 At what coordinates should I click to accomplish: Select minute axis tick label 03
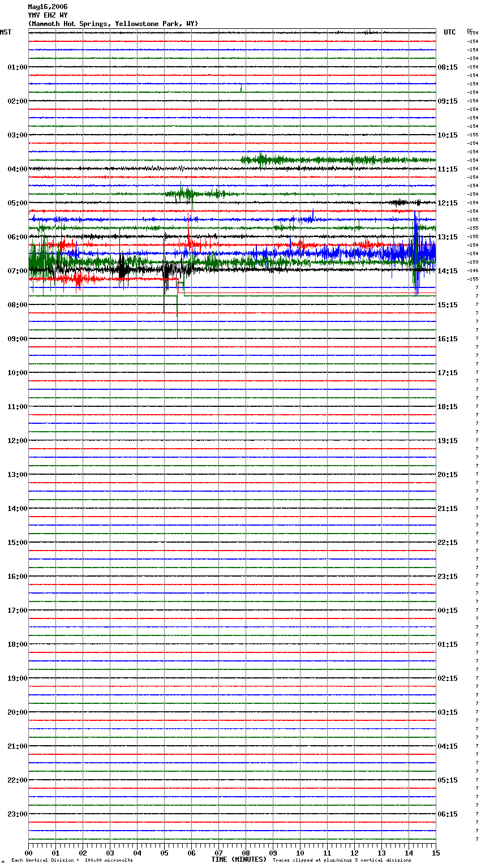tap(110, 853)
